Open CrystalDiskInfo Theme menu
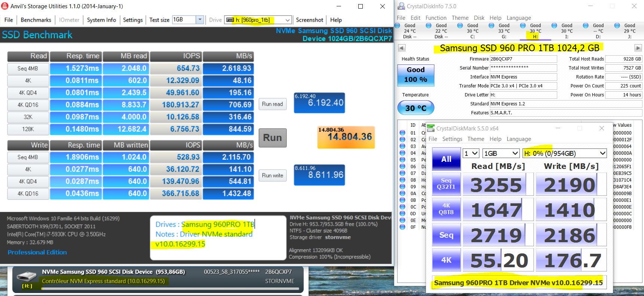Image resolution: width=644 pixels, height=296 pixels. coord(460,18)
